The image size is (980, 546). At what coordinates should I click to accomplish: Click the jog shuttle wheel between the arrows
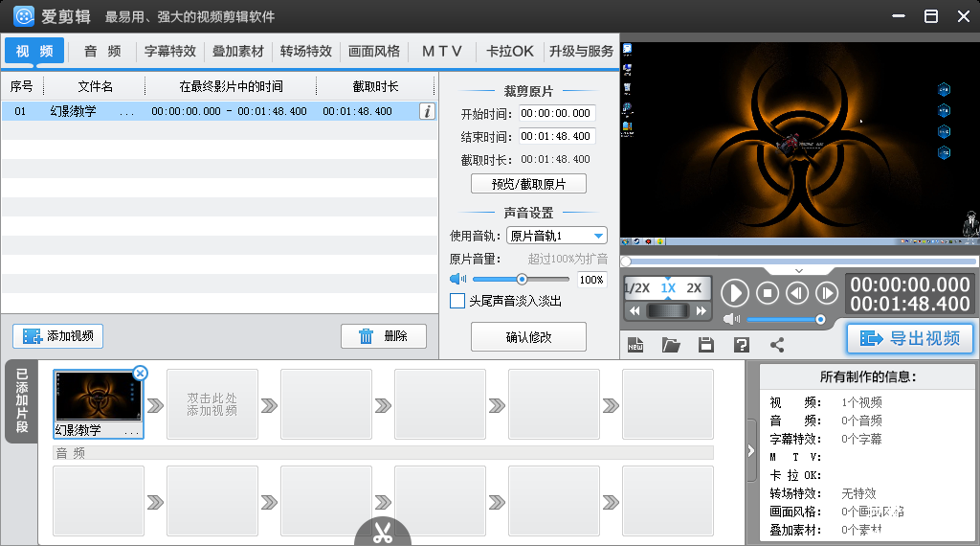coord(667,311)
